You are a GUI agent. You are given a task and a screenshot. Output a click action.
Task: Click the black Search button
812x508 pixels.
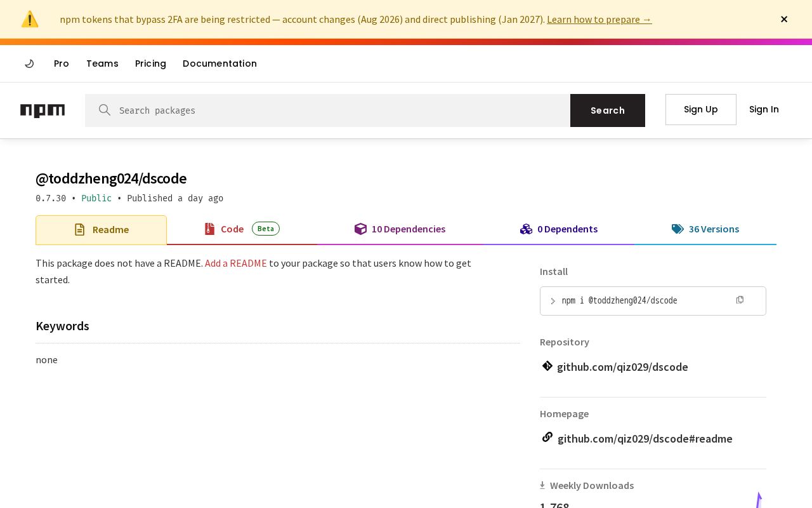coord(608,110)
